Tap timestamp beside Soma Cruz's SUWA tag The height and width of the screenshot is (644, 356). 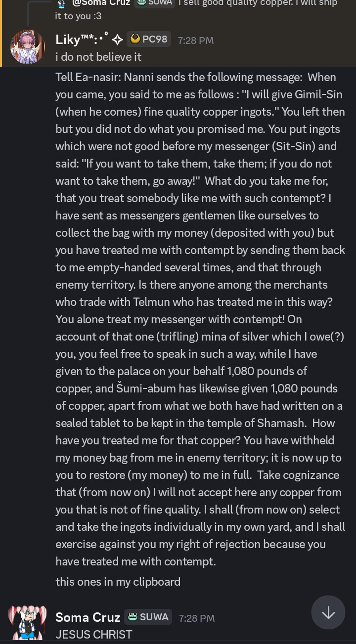pos(196,618)
